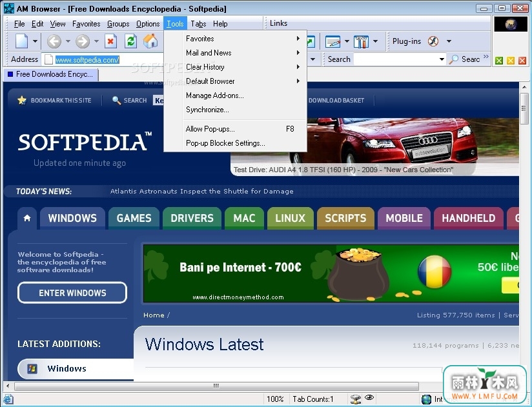Choose Synchronize from Tools menu
The height and width of the screenshot is (407, 532).
[236, 110]
